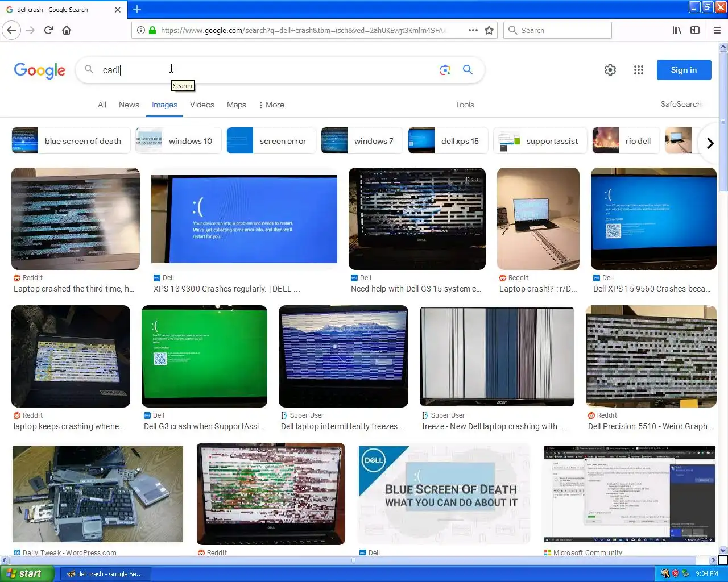
Task: Click the horizontal scrollbar right arrow
Action: coord(714,560)
